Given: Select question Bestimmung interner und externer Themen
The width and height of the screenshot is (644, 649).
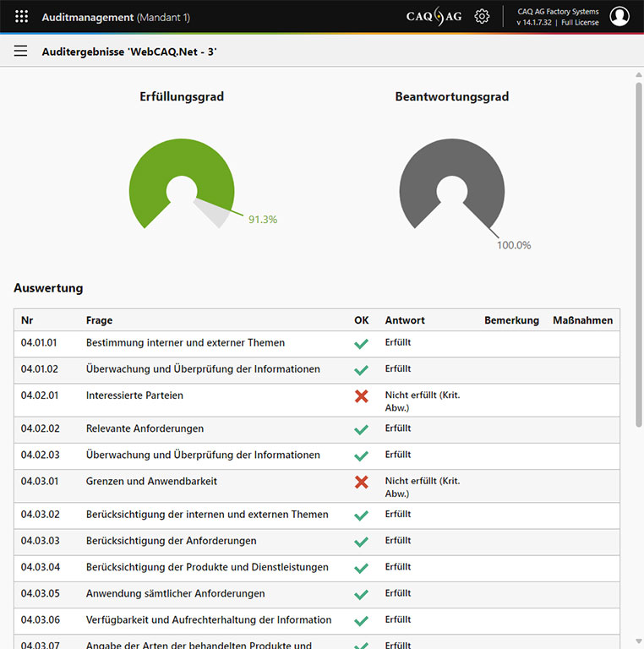Looking at the screenshot, I should click(x=185, y=343).
